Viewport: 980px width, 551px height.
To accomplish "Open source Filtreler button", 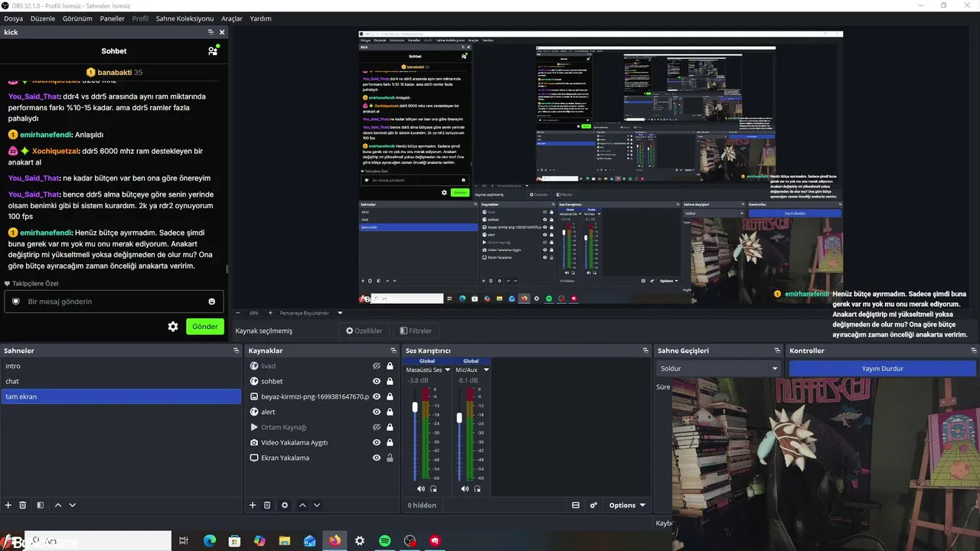I will coord(416,331).
